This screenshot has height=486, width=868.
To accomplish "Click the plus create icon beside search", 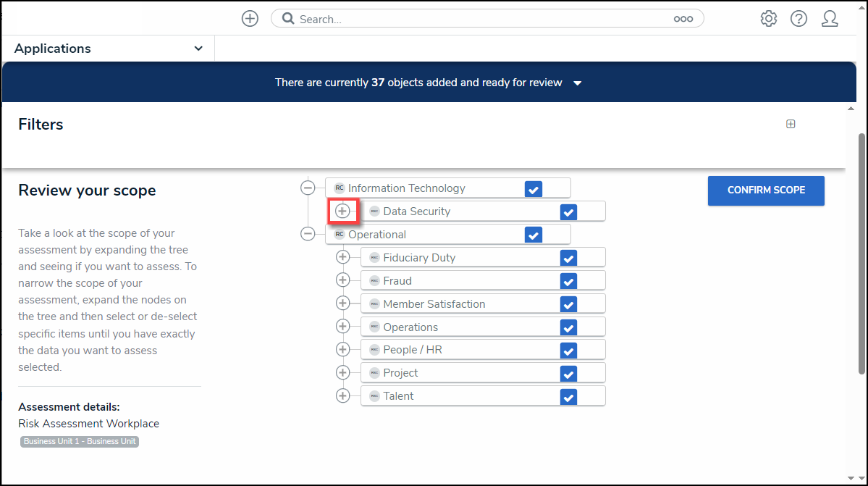I will tap(250, 19).
